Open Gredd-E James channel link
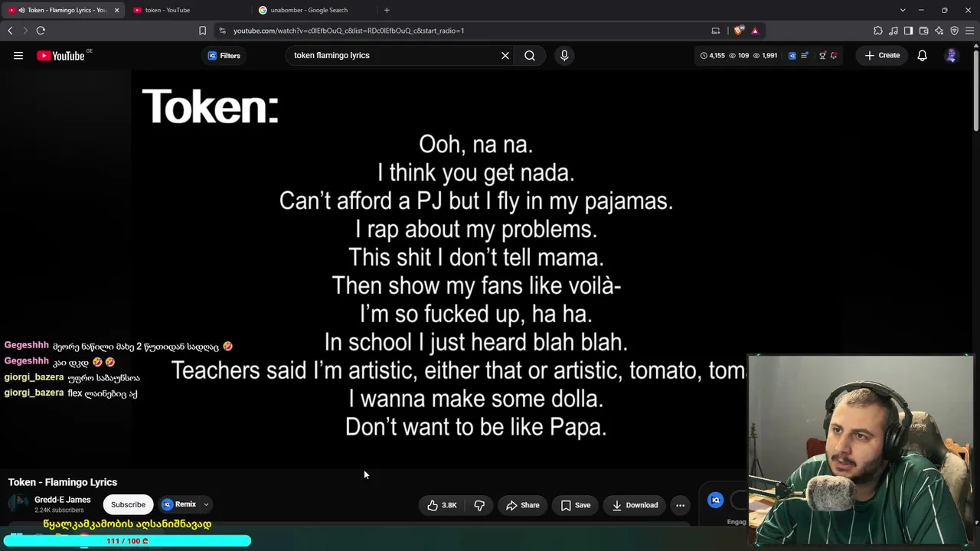 pyautogui.click(x=62, y=500)
